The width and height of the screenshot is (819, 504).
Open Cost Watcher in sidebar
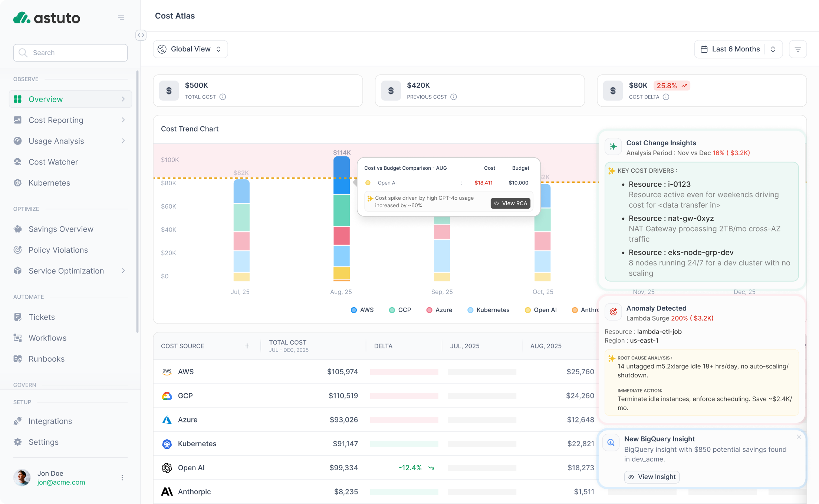53,162
